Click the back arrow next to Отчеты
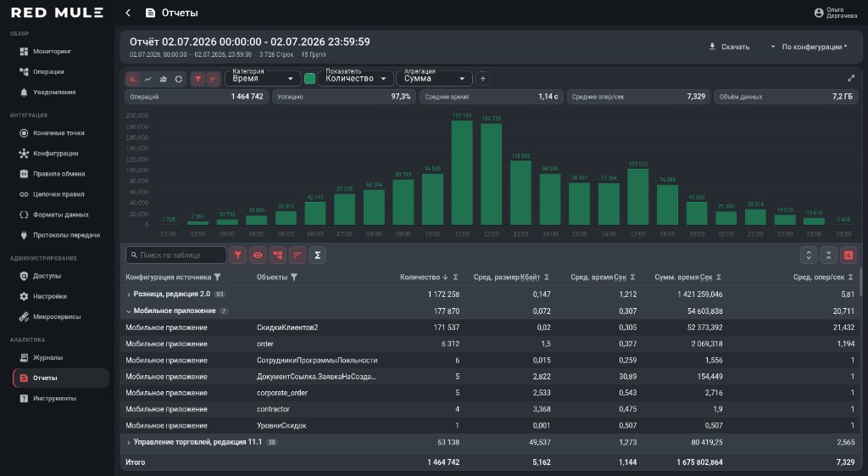This screenshot has width=868, height=476. coord(128,13)
